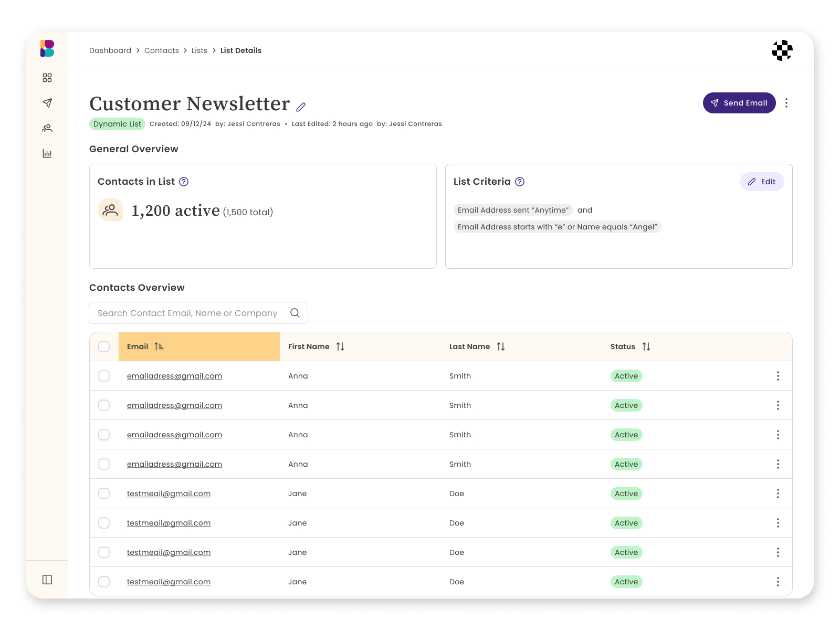This screenshot has width=840, height=630.
Task: Check the third emailadress@gmail.com row checkbox
Action: (x=104, y=435)
